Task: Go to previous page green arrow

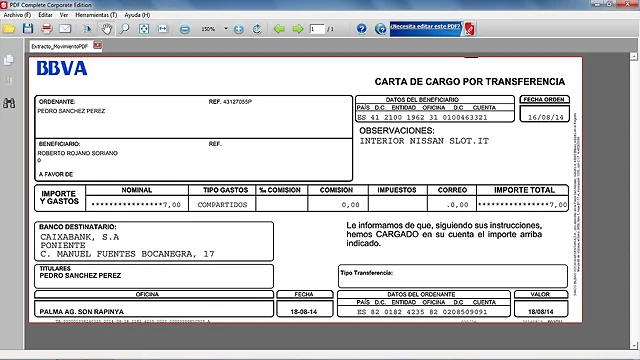Action: coord(279,29)
